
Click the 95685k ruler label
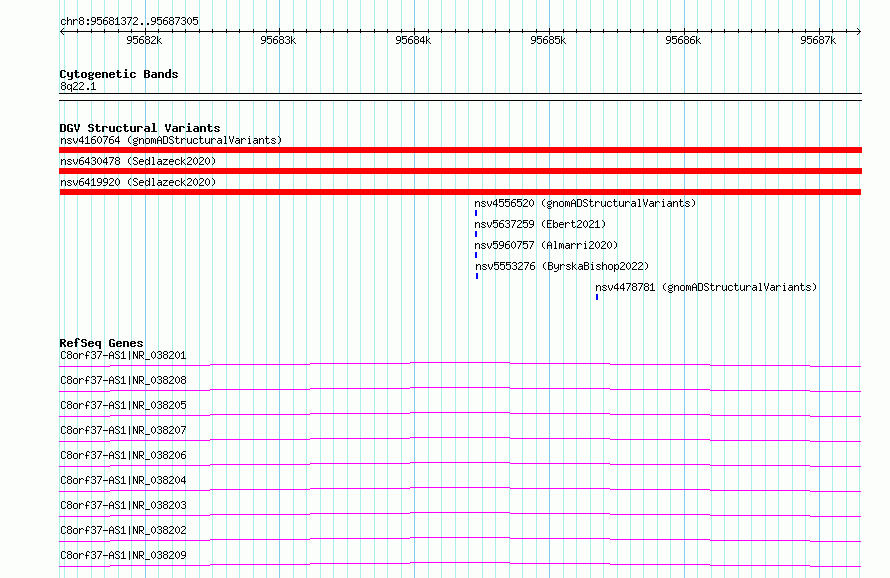click(x=548, y=40)
